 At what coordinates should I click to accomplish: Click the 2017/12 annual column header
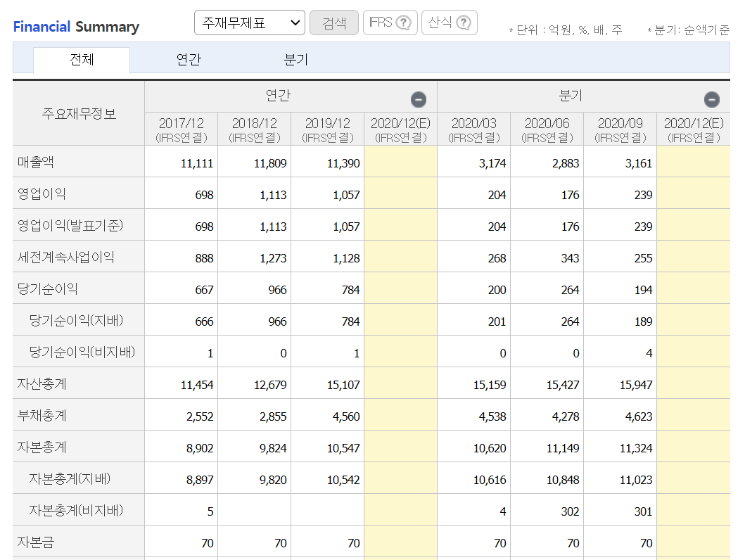[x=181, y=129]
